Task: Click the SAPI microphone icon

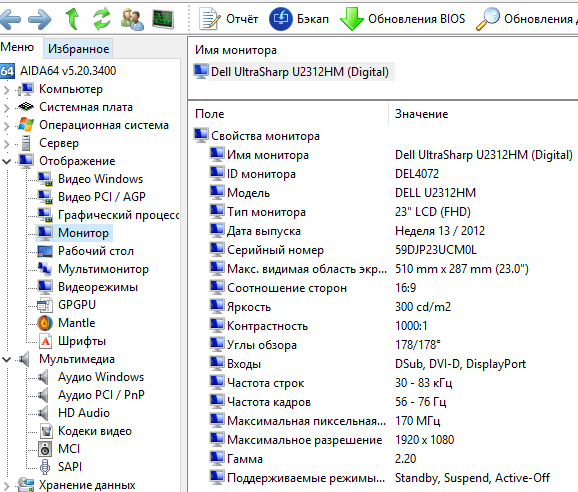Action: pos(45,467)
